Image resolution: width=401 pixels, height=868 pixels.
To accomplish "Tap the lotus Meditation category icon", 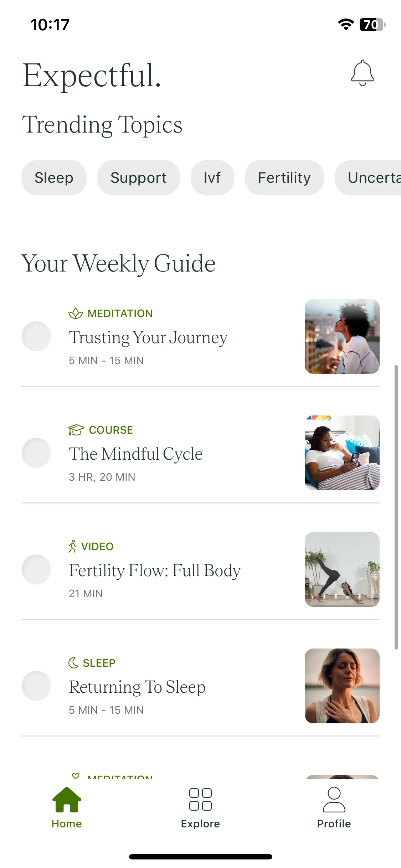I will (76, 314).
